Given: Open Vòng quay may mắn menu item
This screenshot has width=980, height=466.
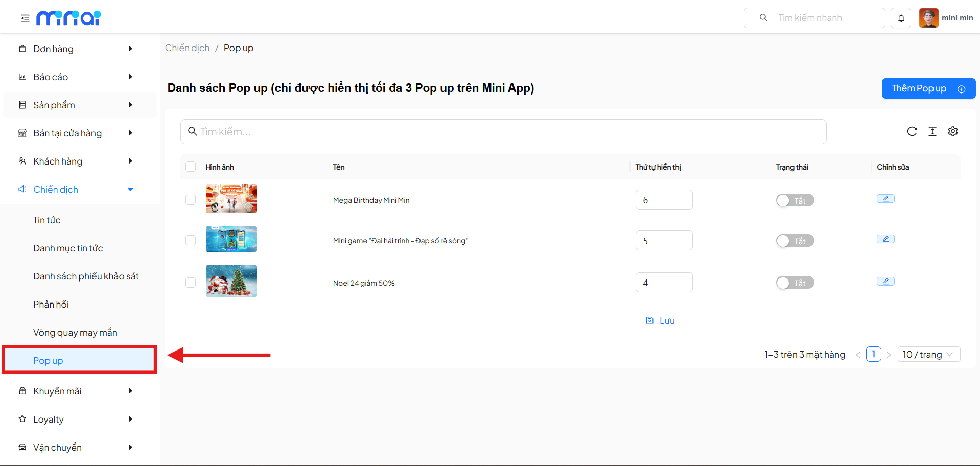Looking at the screenshot, I should tap(75, 333).
